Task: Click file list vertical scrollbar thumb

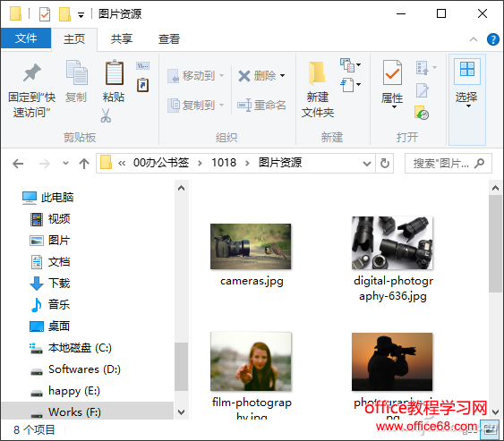Action: 495,244
